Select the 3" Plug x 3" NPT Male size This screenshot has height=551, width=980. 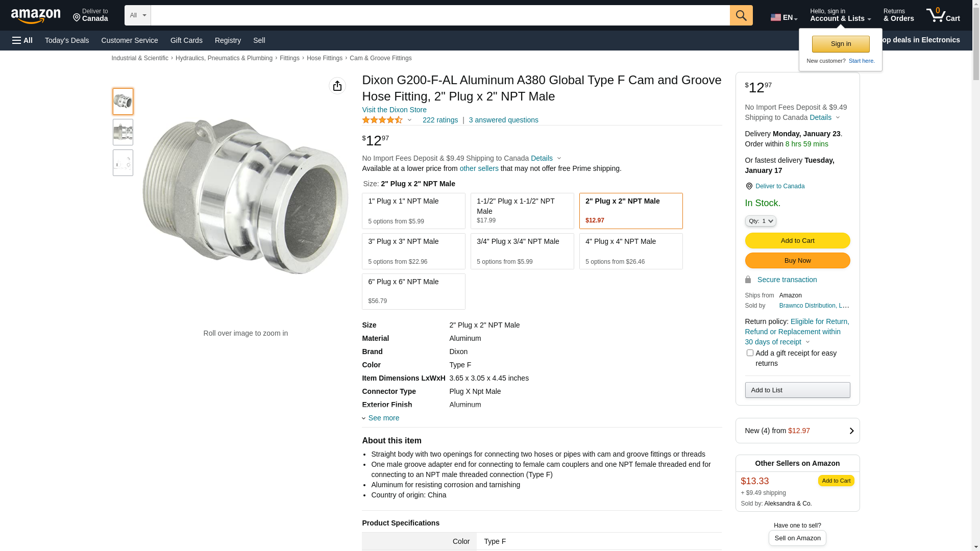(413, 251)
